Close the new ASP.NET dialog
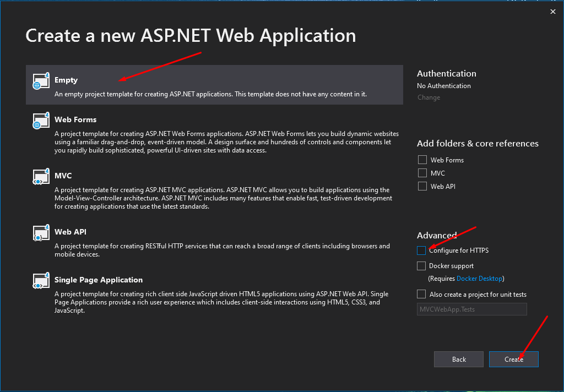The image size is (564, 392). pyautogui.click(x=553, y=12)
